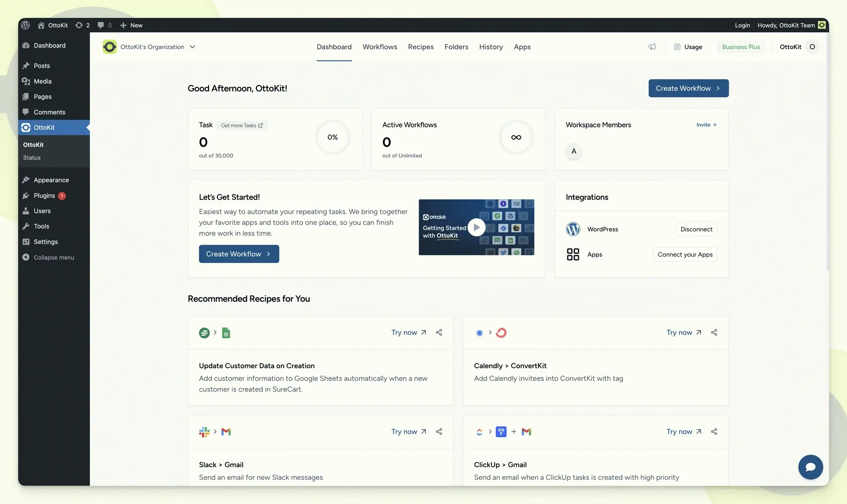Click the WordPress logo in admin bar
This screenshot has width=847, height=504.
pyautogui.click(x=26, y=25)
